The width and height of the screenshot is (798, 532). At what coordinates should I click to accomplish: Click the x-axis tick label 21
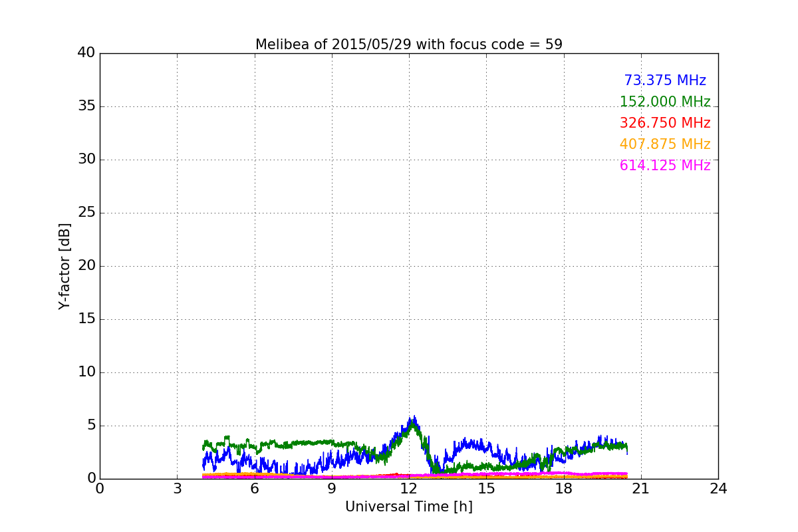(641, 489)
